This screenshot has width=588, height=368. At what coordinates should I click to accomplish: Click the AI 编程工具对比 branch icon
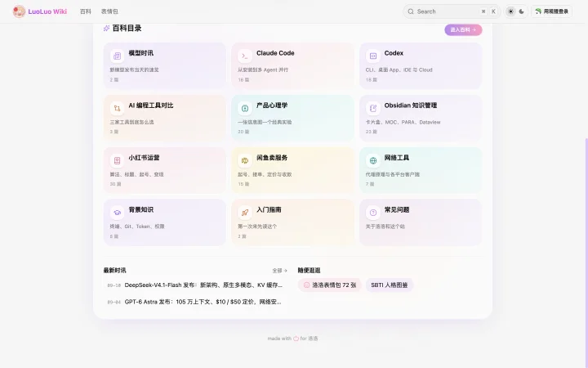point(117,108)
